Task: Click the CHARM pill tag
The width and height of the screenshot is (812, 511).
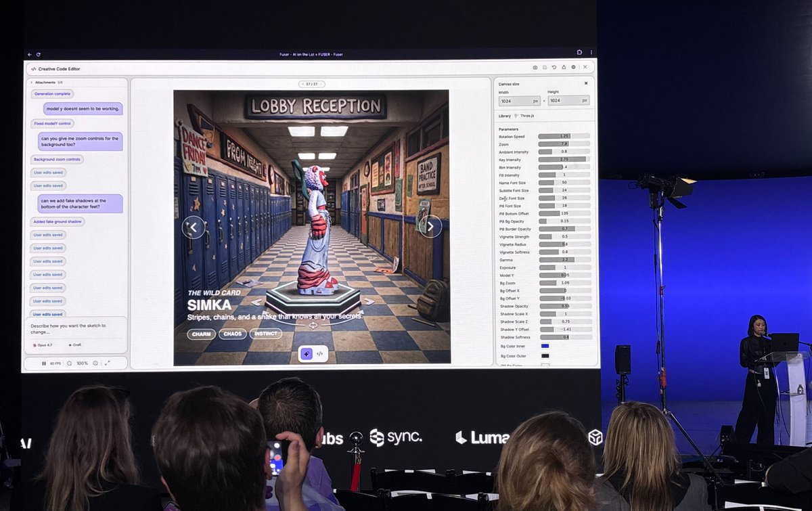Action: pyautogui.click(x=201, y=334)
